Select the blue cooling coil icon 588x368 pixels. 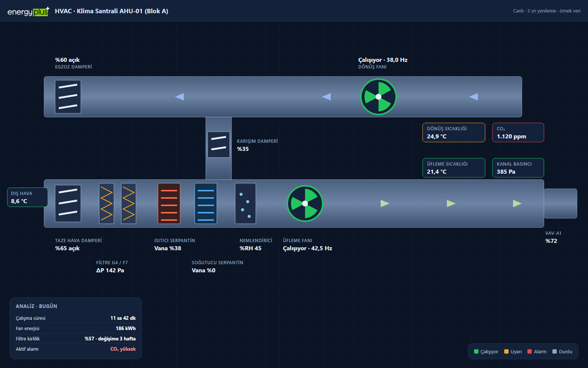[x=206, y=204]
